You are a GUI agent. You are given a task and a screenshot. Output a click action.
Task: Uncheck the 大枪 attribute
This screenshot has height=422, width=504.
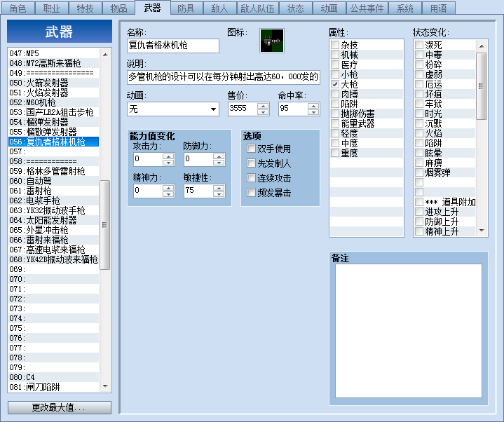[335, 84]
